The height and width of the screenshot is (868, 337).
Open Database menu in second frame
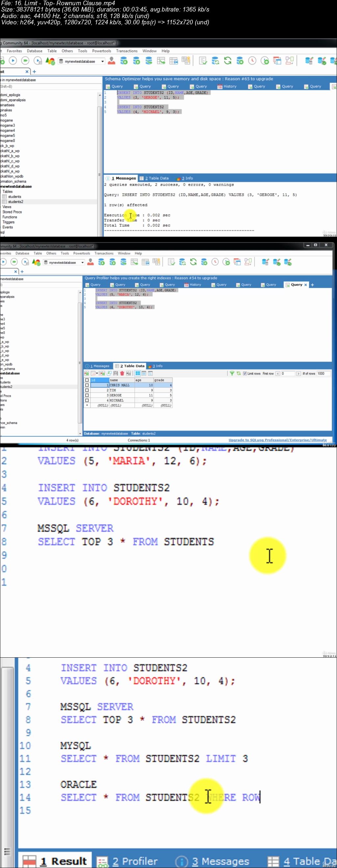(22, 253)
